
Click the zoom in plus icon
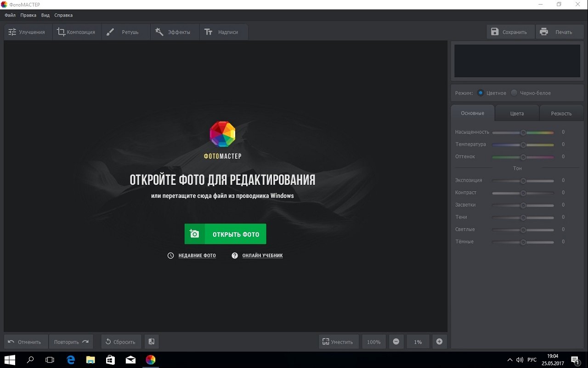439,342
